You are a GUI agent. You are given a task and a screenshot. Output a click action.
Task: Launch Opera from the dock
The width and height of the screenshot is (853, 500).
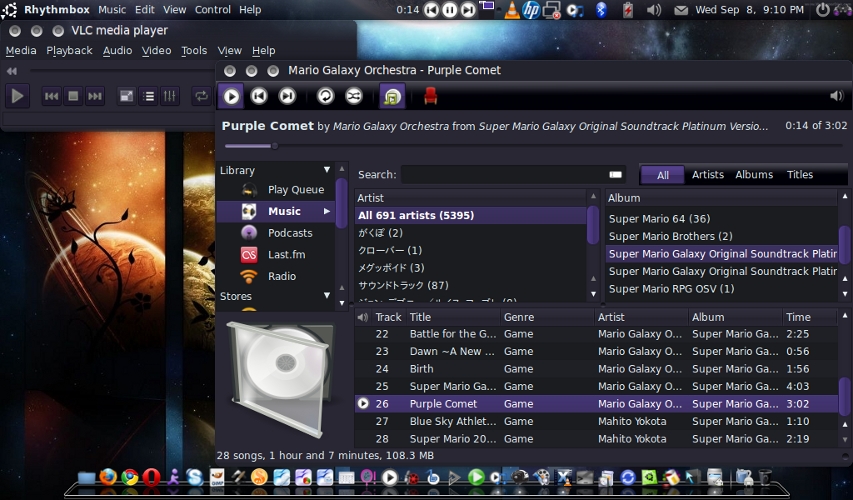(151, 477)
